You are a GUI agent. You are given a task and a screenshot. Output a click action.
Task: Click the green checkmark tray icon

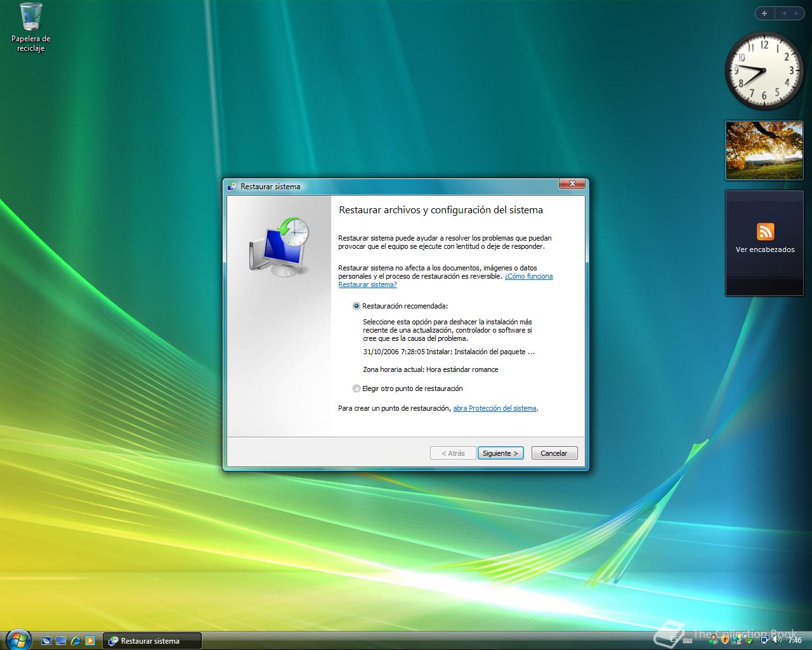pos(749,640)
